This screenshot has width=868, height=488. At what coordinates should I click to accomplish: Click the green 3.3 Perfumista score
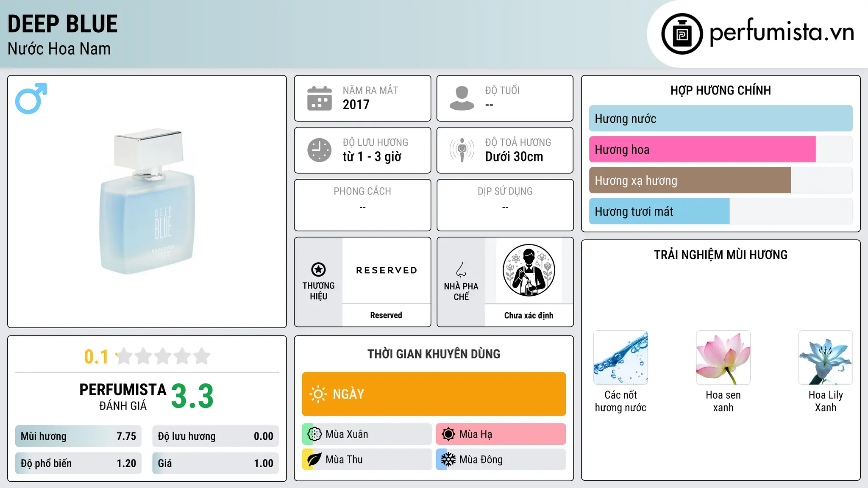pyautogui.click(x=192, y=396)
